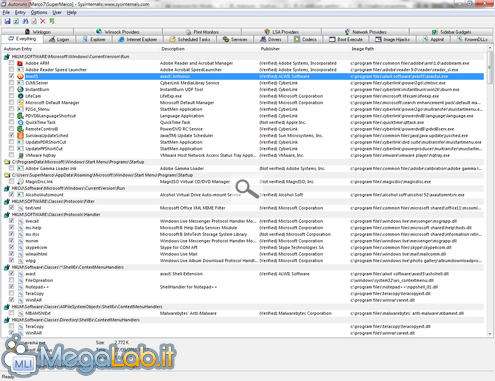Click the SunJavaUpdateSched Java icon
The width and height of the screenshot is (495, 381).
(x=20, y=136)
